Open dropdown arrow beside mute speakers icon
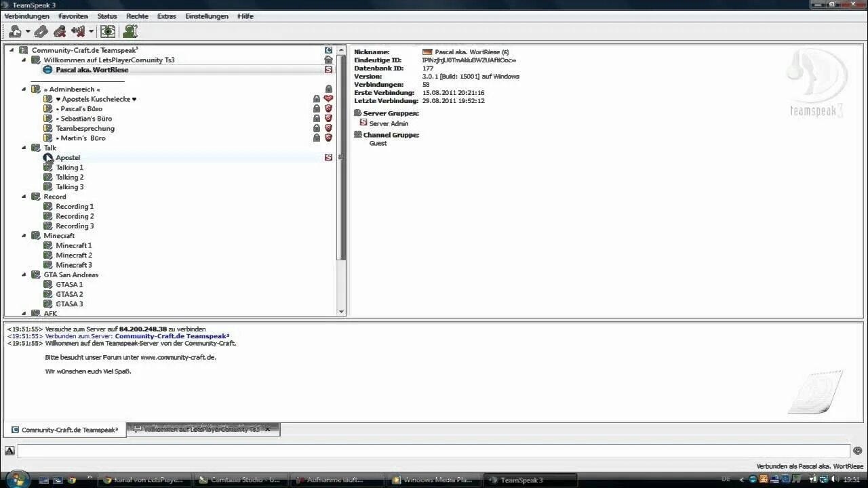868x488 pixels. point(91,32)
